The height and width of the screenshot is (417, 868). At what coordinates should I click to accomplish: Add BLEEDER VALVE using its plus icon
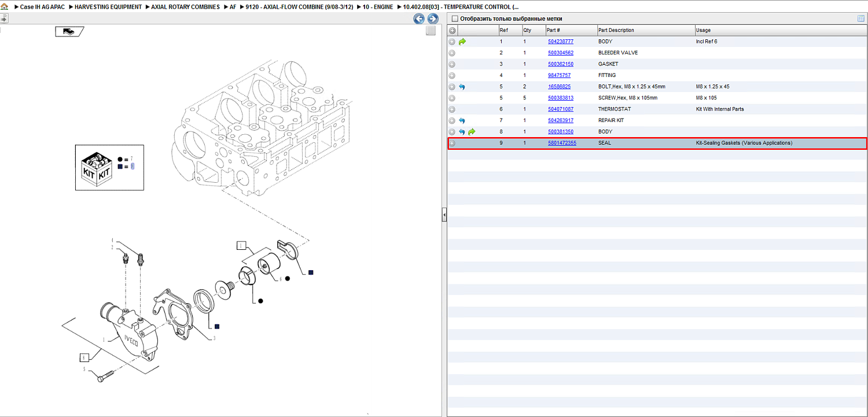pyautogui.click(x=452, y=53)
